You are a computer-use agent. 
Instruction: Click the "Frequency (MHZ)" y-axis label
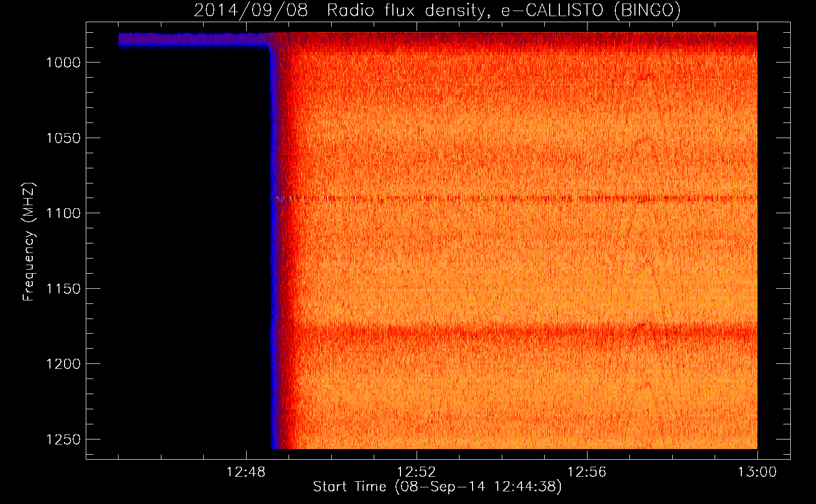click(29, 242)
